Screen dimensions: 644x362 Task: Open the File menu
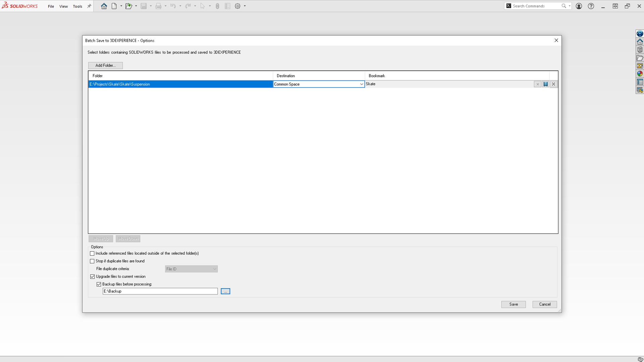[x=51, y=6]
